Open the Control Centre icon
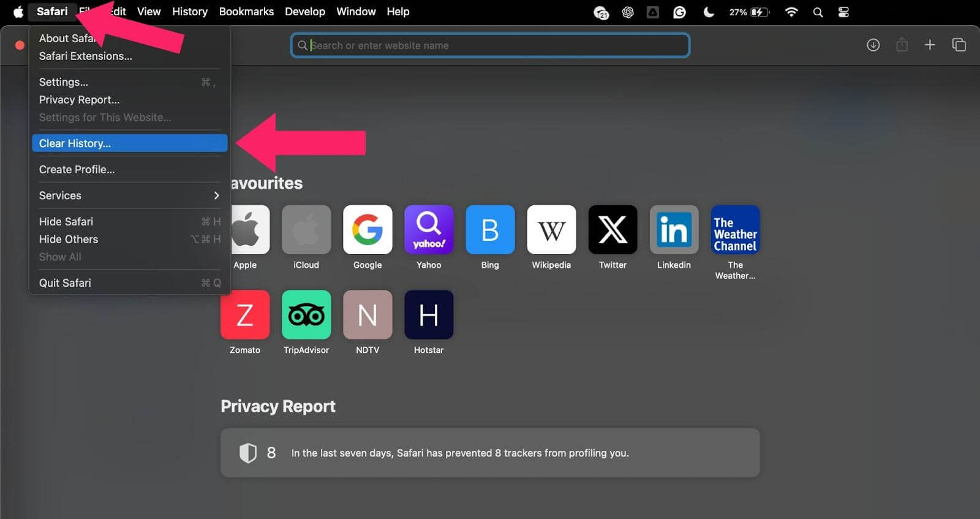The width and height of the screenshot is (980, 519). coord(843,12)
